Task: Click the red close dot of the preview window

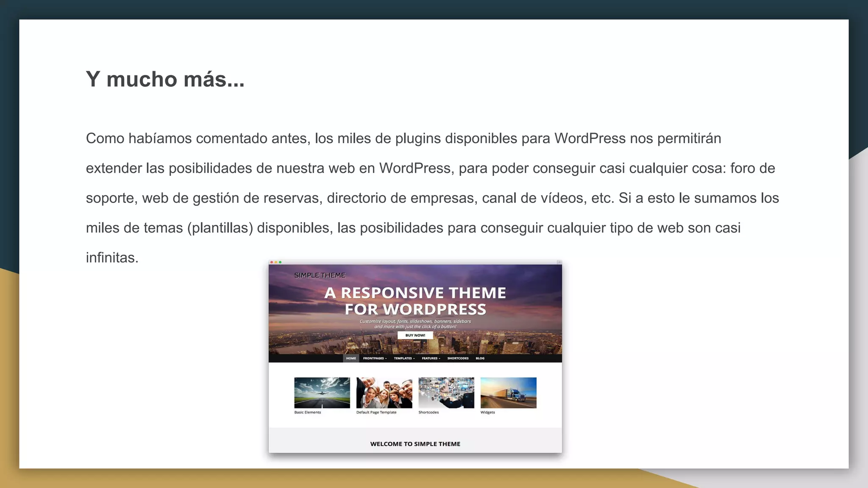Action: (272, 262)
